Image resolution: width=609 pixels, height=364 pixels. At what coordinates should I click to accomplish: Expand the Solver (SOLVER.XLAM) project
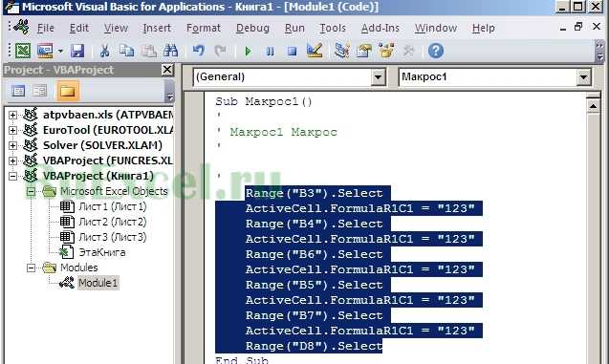pos(12,145)
